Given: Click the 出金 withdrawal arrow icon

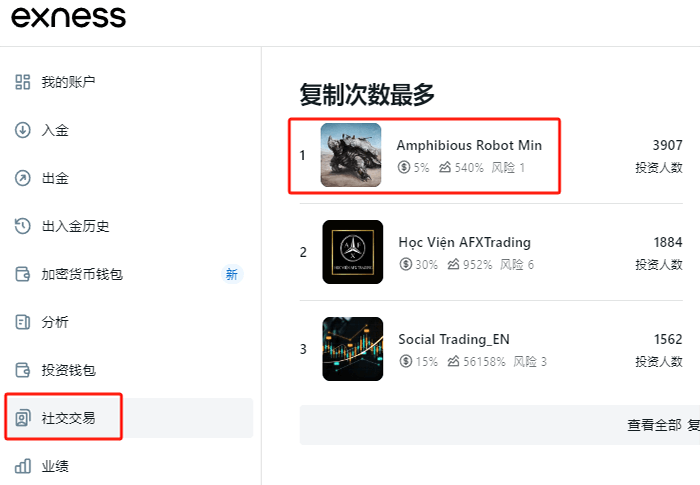Looking at the screenshot, I should pyautogui.click(x=23, y=178).
